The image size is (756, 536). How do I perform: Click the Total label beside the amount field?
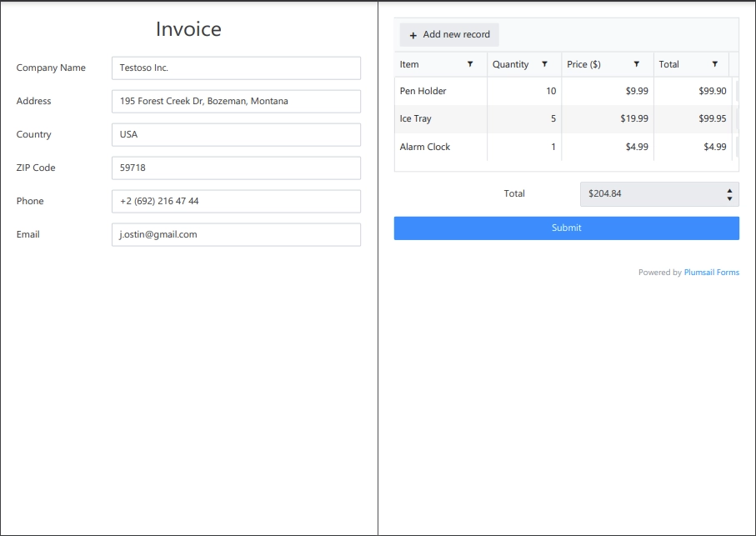click(514, 193)
